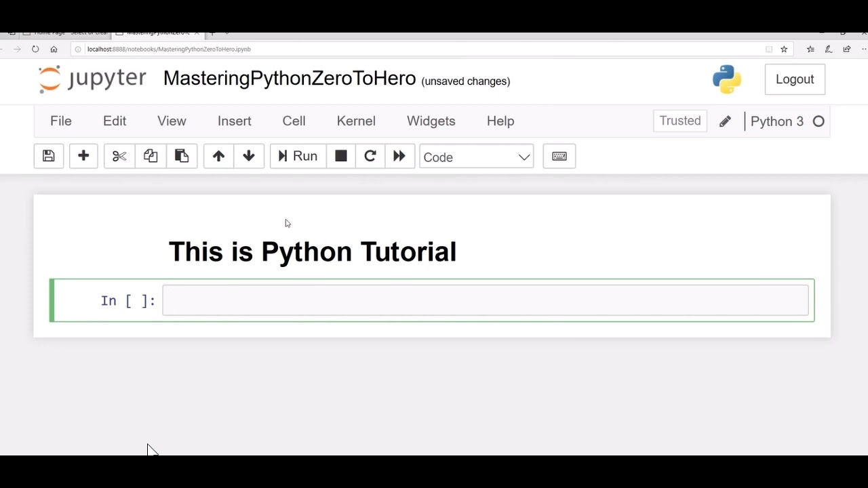This screenshot has height=488, width=868.
Task: Click the save and checkpoint icon
Action: coord(49,157)
